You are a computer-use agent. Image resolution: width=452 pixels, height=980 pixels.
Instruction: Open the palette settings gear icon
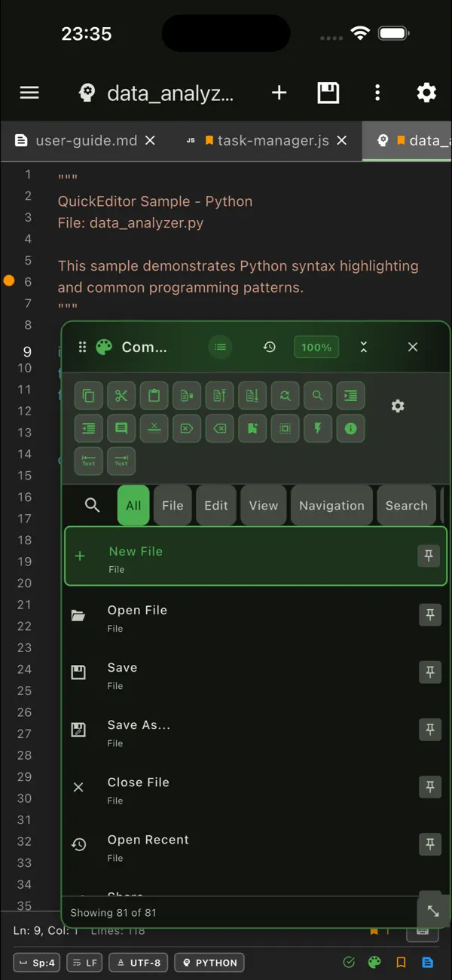(398, 406)
